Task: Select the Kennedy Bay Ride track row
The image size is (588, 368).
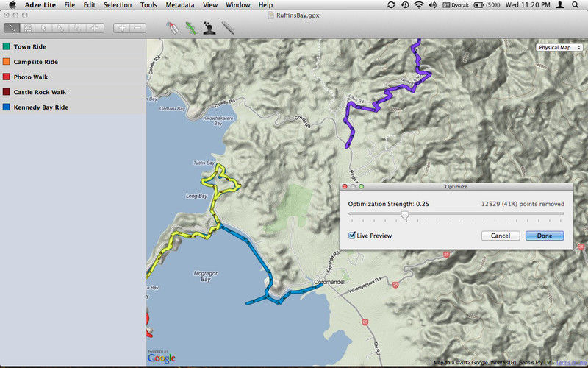Action: 73,107
